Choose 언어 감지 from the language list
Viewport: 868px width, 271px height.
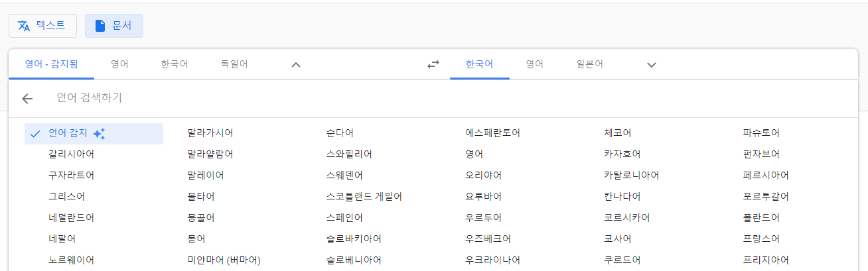click(94, 133)
